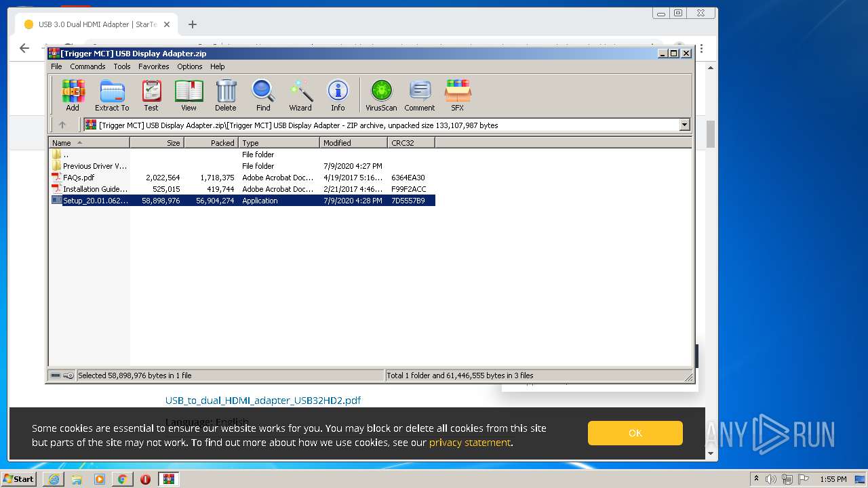Launch the Wizard tool

tap(300, 95)
